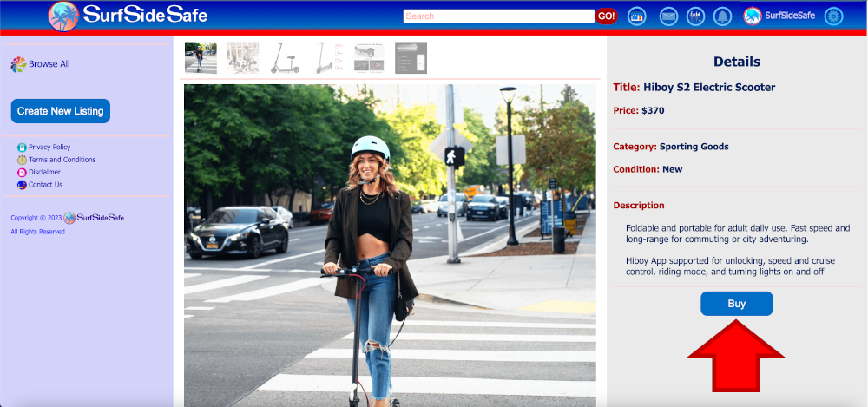
Task: Open the marketplace storefront icon
Action: point(636,16)
